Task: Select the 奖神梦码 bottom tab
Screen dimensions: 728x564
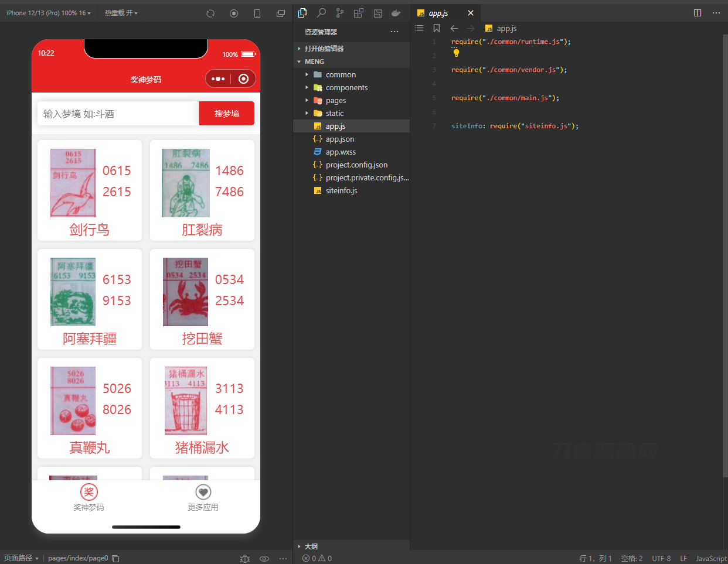Action: (89, 498)
